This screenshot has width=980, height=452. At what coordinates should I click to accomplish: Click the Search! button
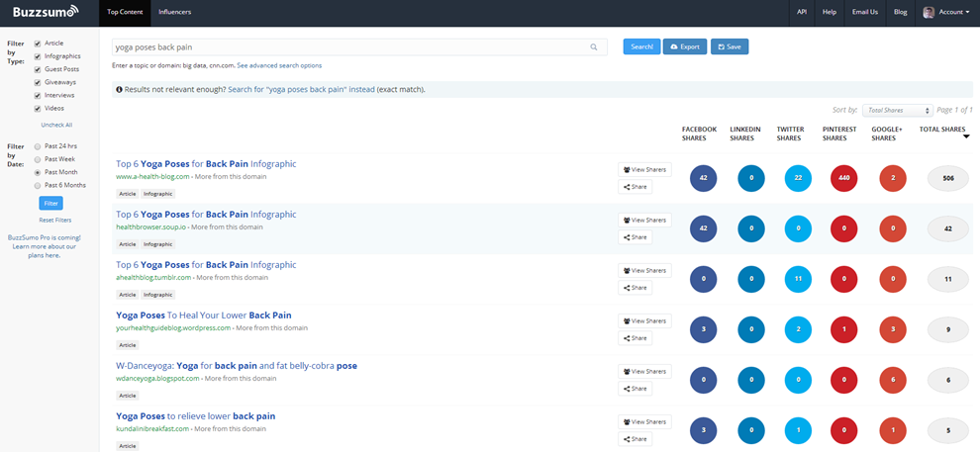tap(641, 46)
